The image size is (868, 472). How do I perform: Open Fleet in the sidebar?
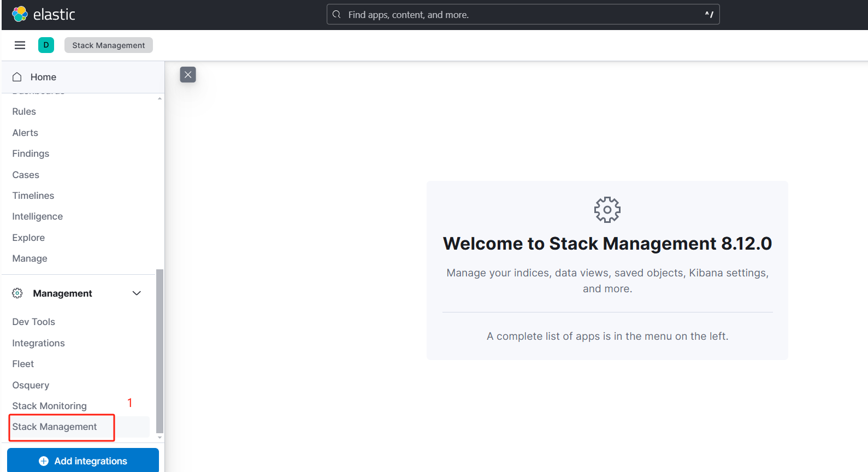[x=23, y=364]
